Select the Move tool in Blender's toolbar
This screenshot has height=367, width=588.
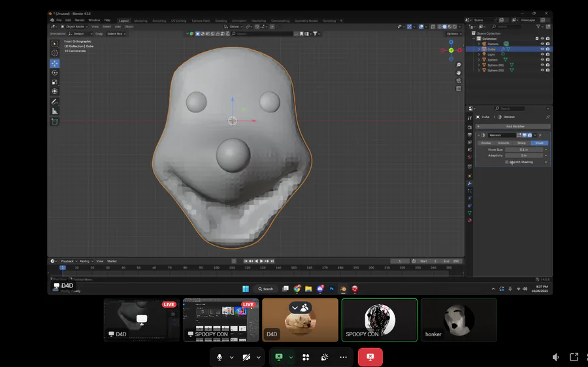point(55,63)
